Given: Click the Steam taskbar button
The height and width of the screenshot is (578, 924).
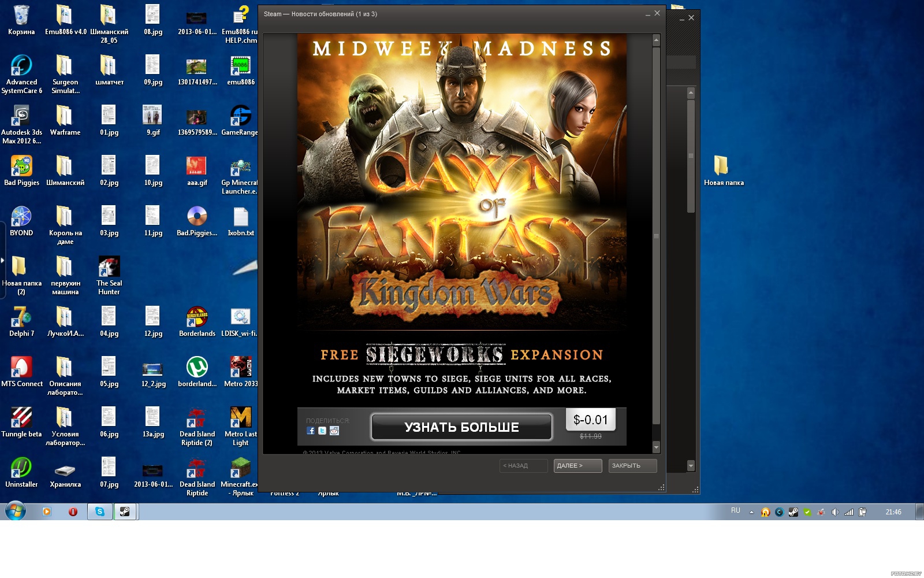Looking at the screenshot, I should [125, 512].
